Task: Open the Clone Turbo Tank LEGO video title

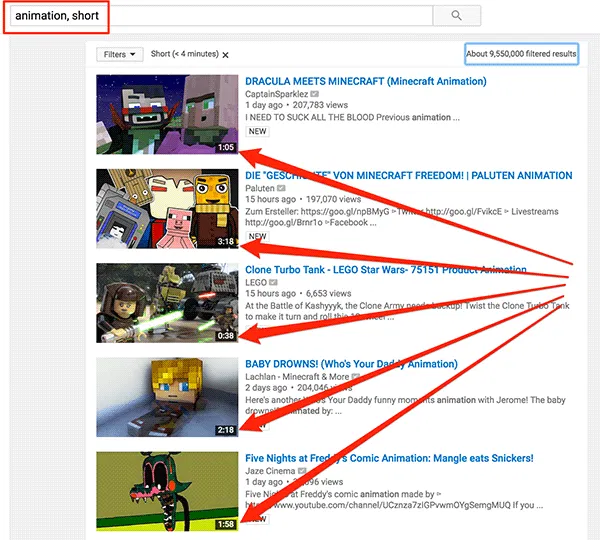Action: coord(385,270)
